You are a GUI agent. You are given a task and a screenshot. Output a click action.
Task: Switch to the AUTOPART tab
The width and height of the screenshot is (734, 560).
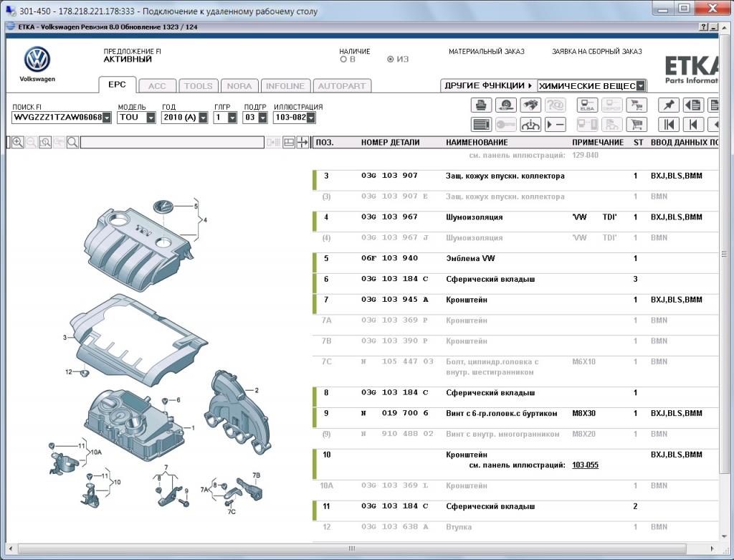(342, 86)
